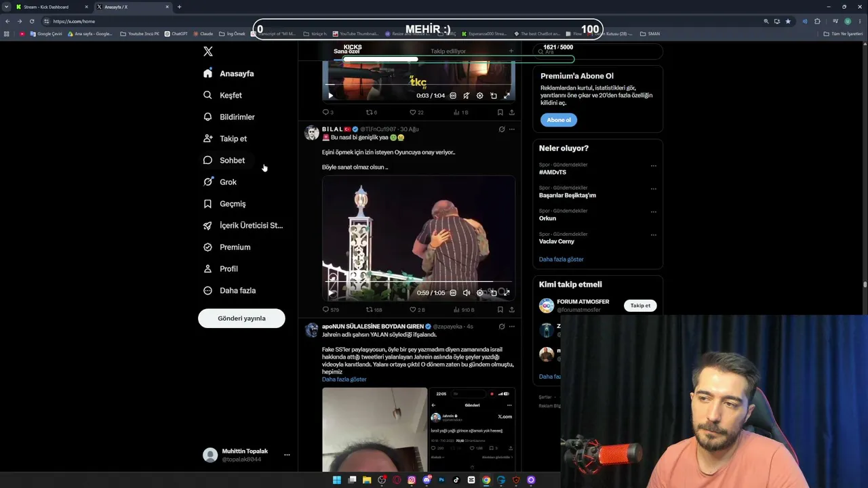Show more trends via Daha fazla göster
Image resolution: width=868 pixels, height=488 pixels.
point(561,259)
